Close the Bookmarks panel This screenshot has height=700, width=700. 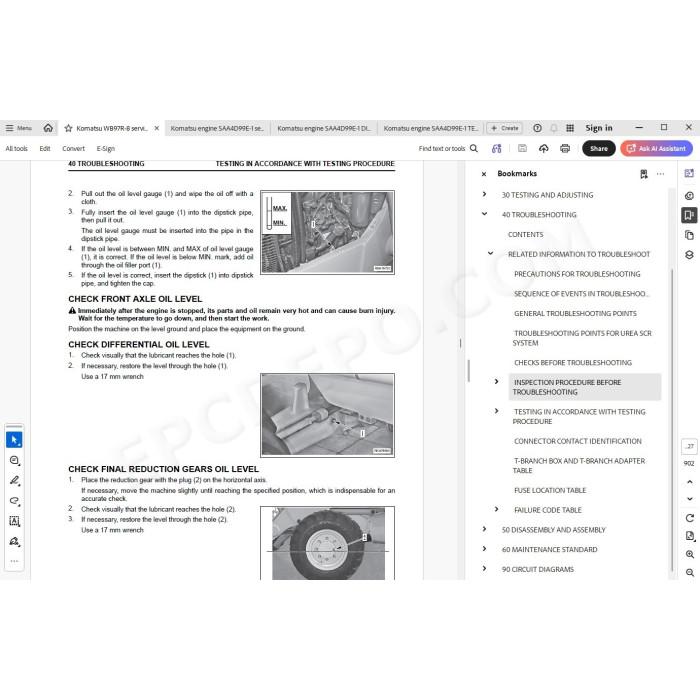pos(484,174)
